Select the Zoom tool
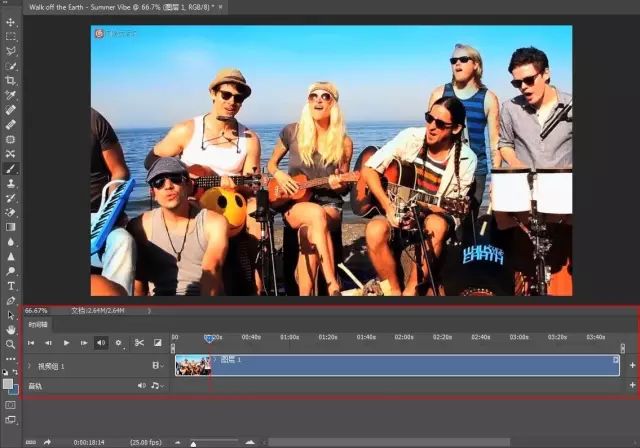640x448 pixels. coord(11,344)
